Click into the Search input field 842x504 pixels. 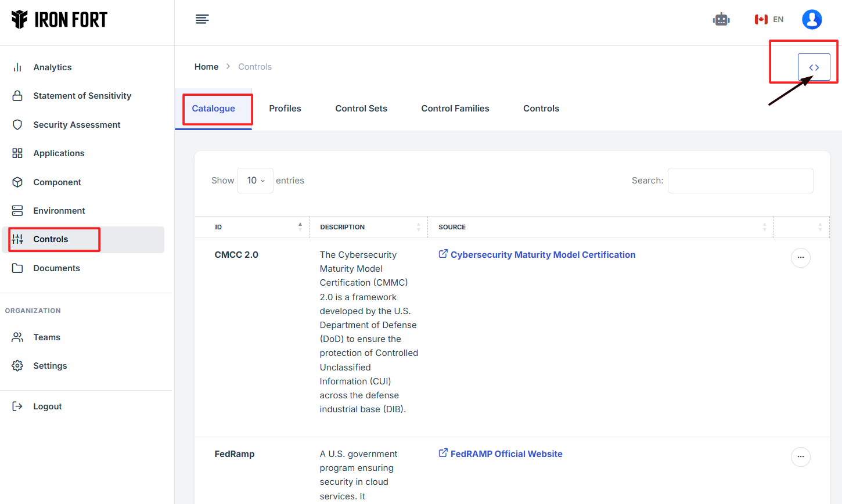coord(740,181)
